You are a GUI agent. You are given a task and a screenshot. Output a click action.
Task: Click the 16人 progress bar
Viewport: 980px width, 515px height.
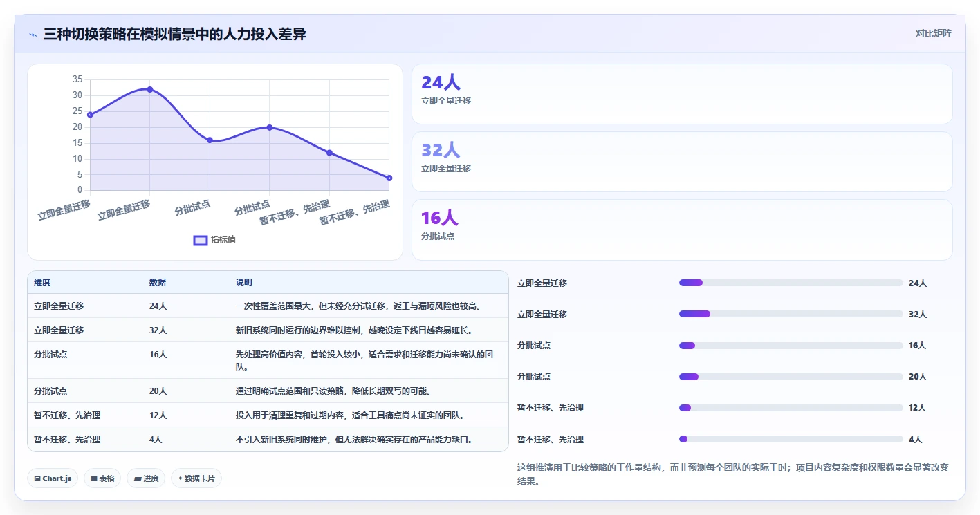click(x=791, y=346)
